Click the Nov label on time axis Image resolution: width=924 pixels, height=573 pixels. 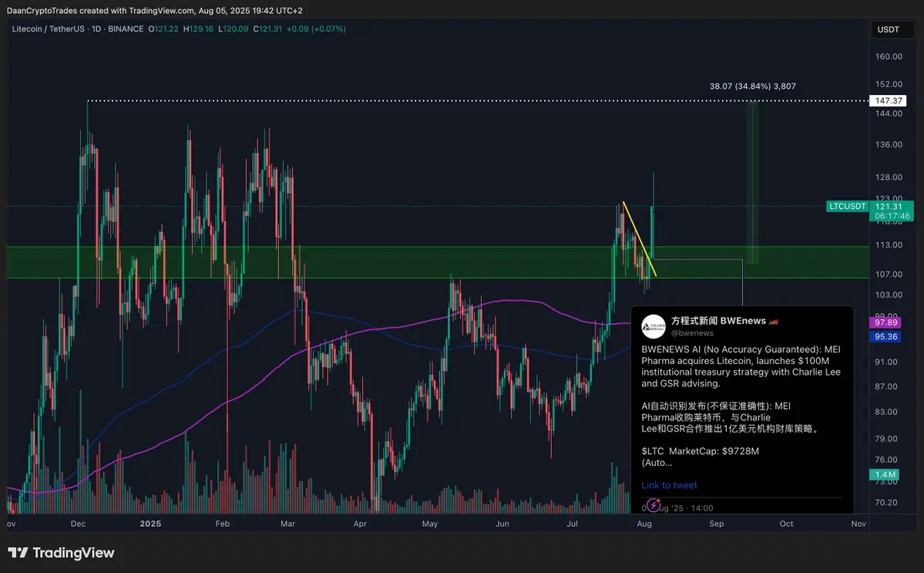[858, 524]
